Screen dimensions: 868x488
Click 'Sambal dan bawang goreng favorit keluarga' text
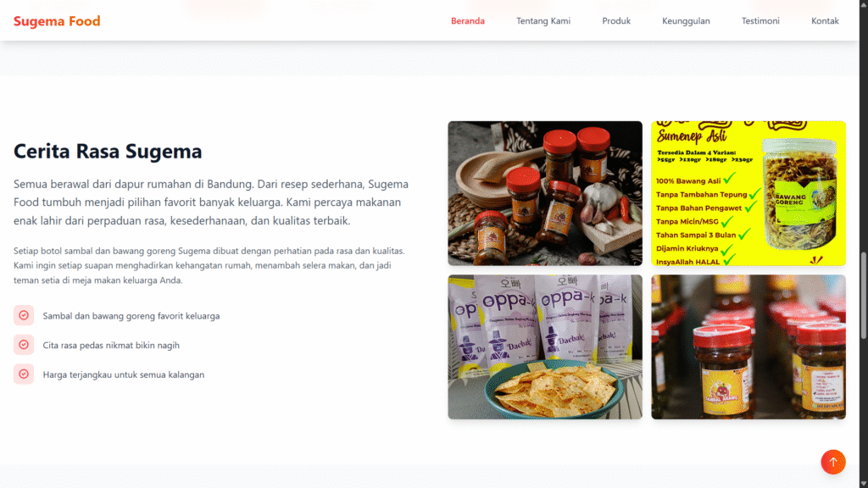pyautogui.click(x=131, y=316)
